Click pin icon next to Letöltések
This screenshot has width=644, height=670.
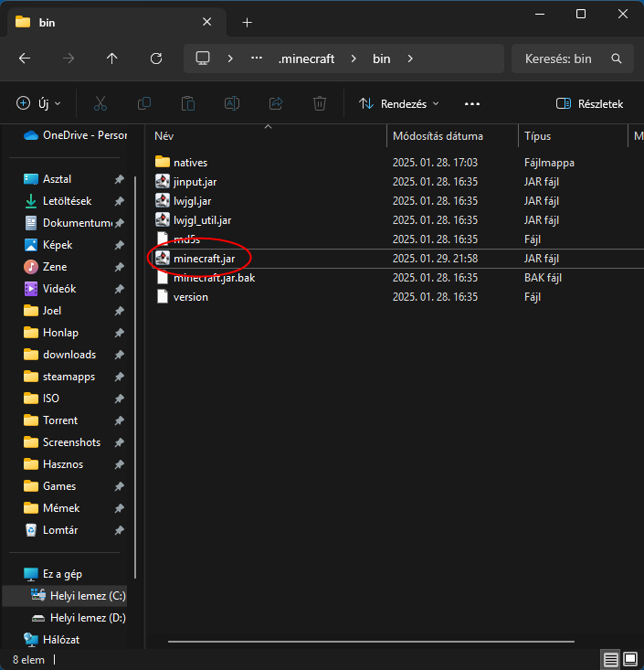click(119, 201)
